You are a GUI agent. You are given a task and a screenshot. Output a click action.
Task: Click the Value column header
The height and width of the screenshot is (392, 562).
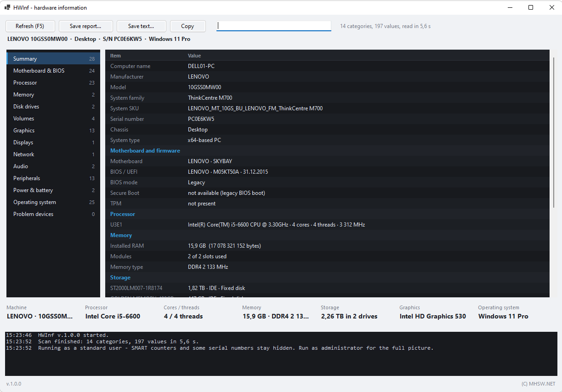(x=194, y=56)
